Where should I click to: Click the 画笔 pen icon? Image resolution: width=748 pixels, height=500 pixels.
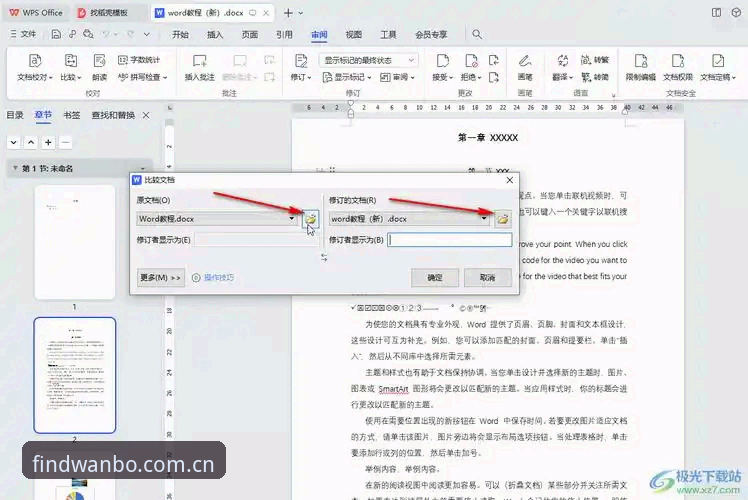coord(525,61)
